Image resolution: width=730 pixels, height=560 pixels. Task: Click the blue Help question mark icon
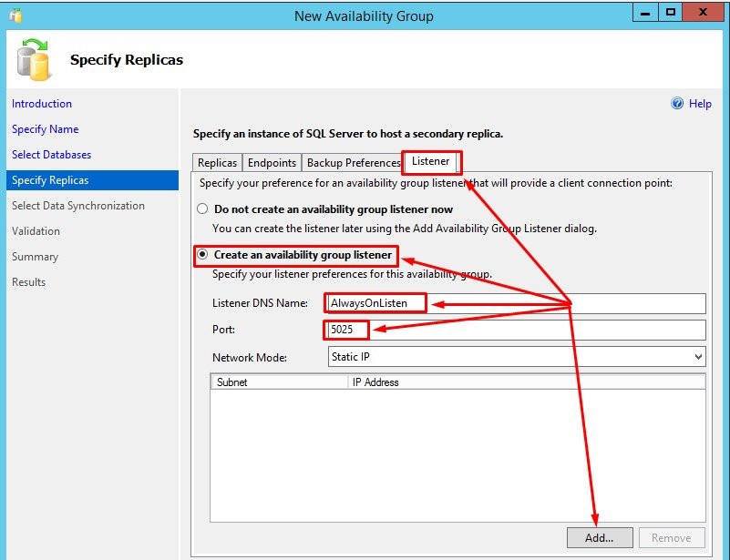coord(677,104)
